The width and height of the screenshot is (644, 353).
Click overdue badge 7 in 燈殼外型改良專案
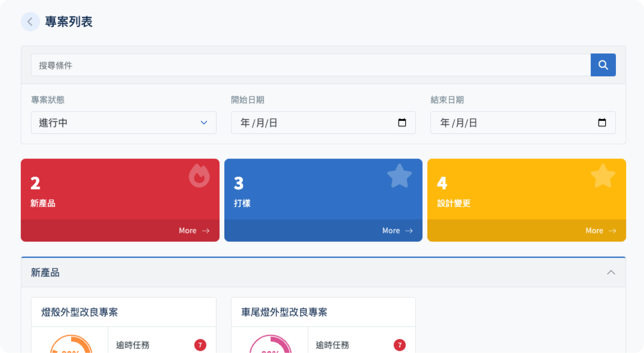click(x=200, y=345)
